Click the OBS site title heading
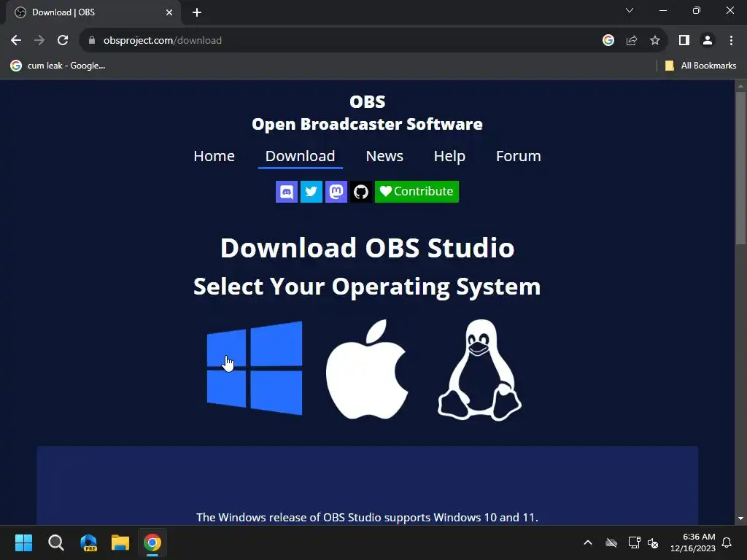The image size is (747, 560). 368,113
